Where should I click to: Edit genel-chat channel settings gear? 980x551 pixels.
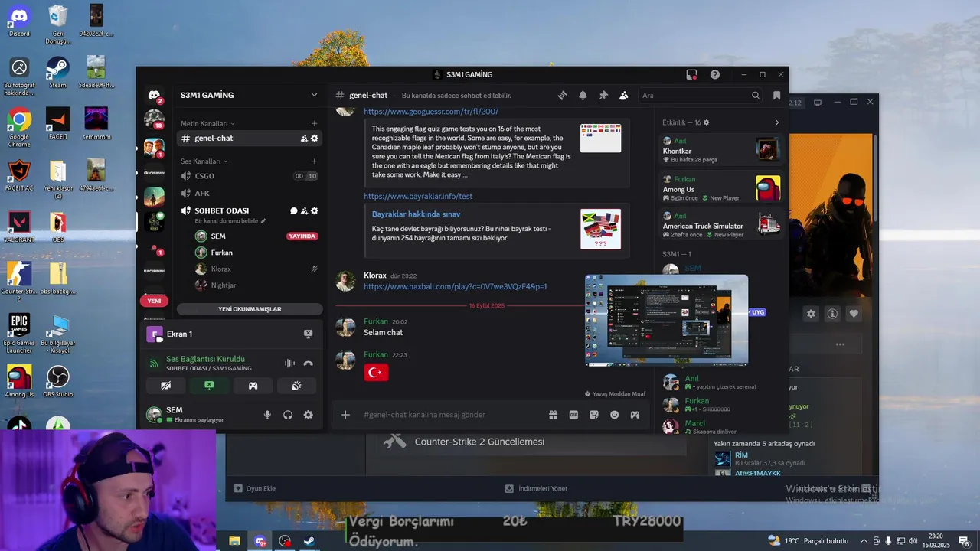coord(315,139)
